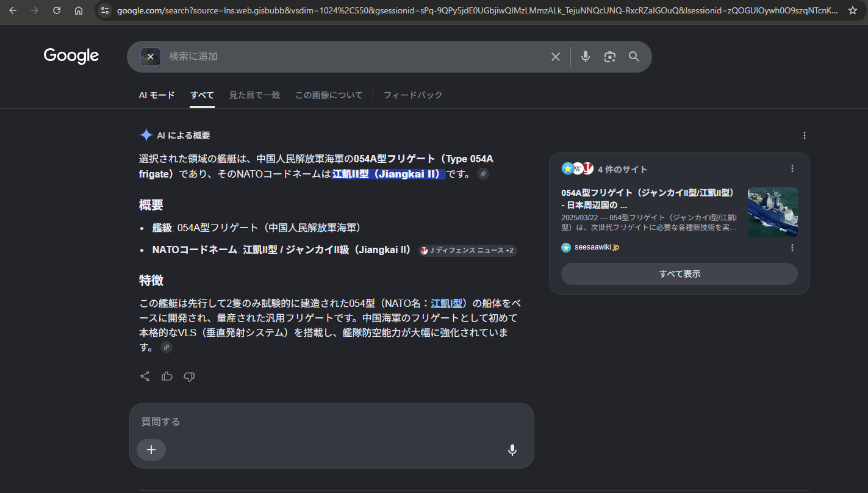Open the Google logo homepage
This screenshot has height=493, width=868.
pyautogui.click(x=71, y=56)
